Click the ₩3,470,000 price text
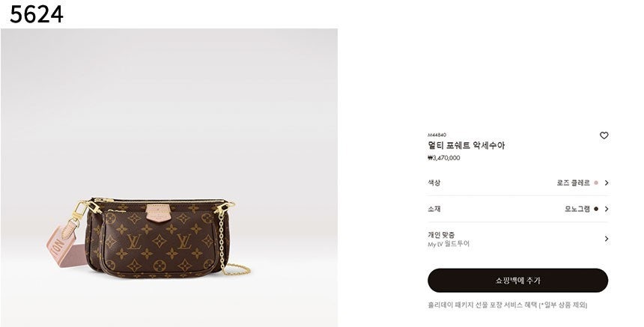This screenshot has height=327, width=644. pyautogui.click(x=443, y=158)
